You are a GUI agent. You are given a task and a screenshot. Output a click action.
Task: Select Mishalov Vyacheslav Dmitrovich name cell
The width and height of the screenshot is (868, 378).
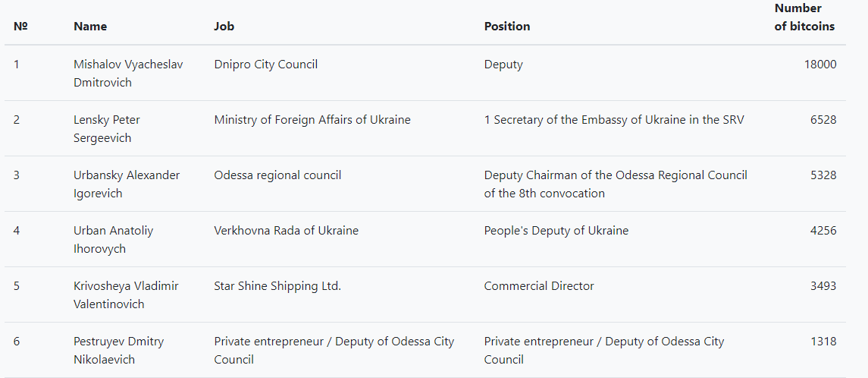128,74
